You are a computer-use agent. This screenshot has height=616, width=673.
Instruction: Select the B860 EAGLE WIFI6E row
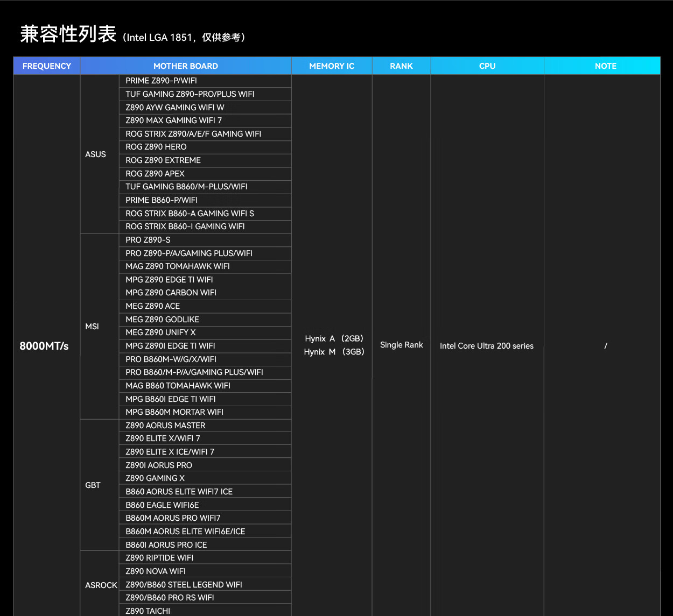click(x=205, y=505)
